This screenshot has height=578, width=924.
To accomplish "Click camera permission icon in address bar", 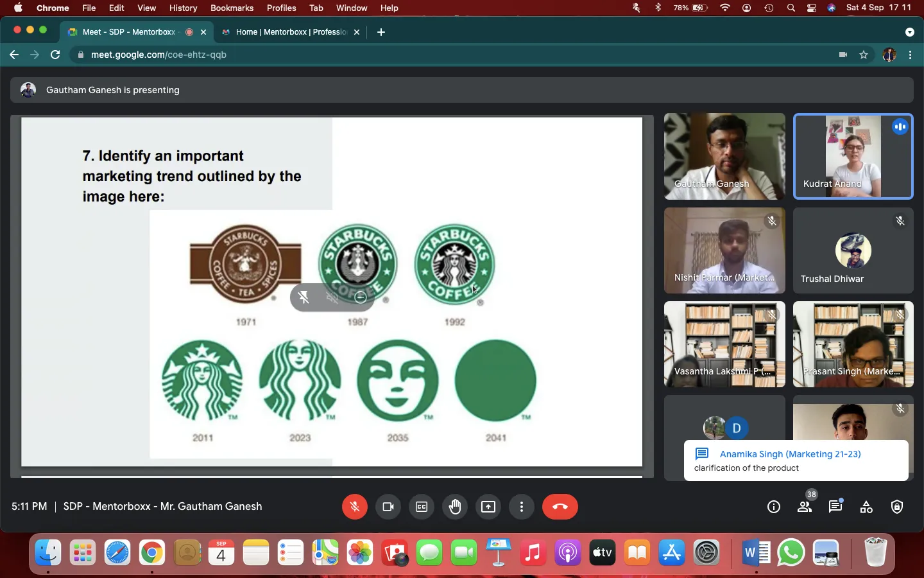I will point(843,55).
